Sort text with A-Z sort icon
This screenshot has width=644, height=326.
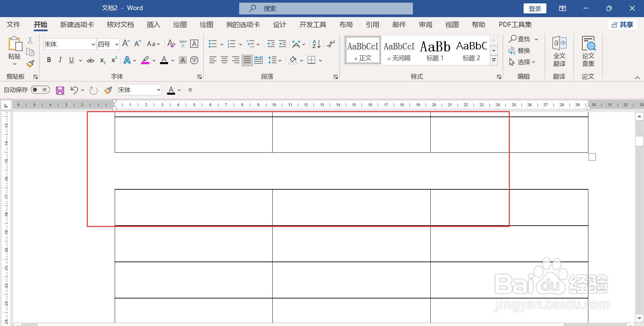point(316,44)
